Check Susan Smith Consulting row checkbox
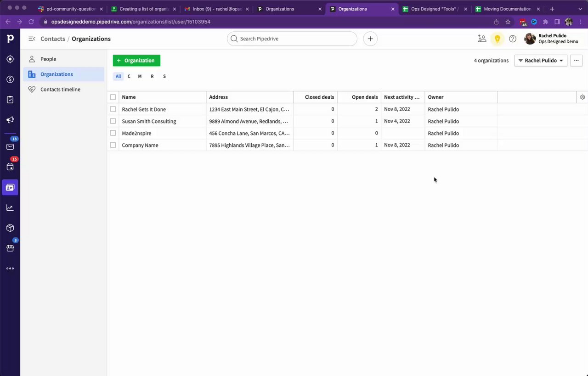Image resolution: width=588 pixels, height=376 pixels. [x=113, y=121]
